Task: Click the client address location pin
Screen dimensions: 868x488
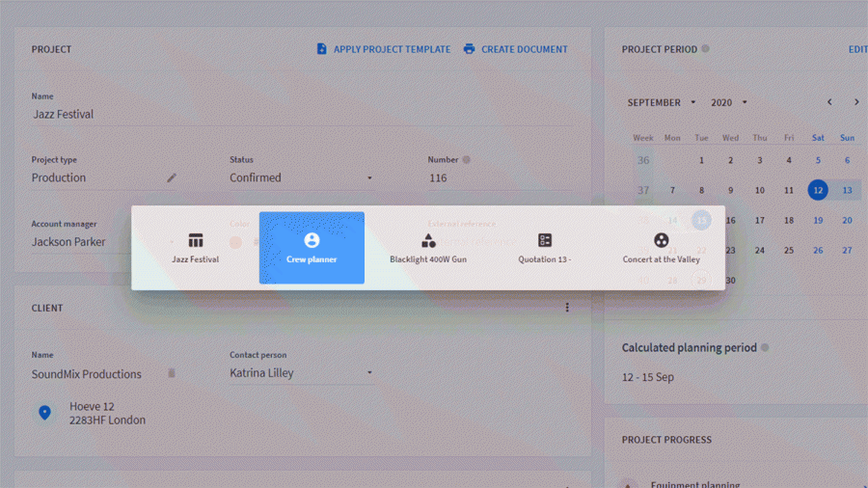Action: (44, 413)
